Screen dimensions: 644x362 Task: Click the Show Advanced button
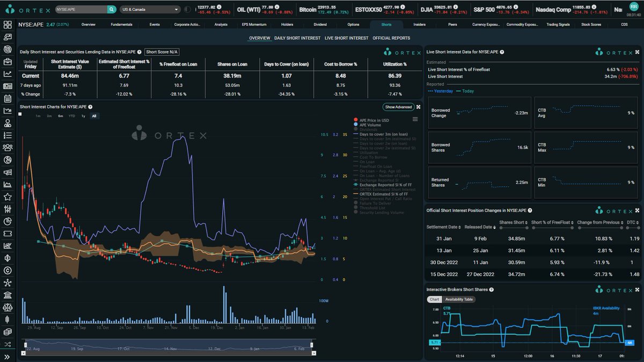pyautogui.click(x=398, y=107)
